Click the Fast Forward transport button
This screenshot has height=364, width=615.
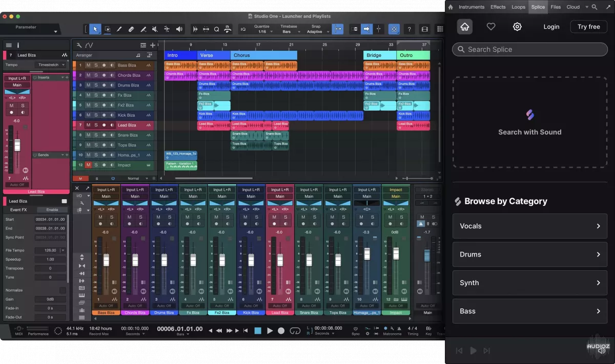click(x=230, y=331)
